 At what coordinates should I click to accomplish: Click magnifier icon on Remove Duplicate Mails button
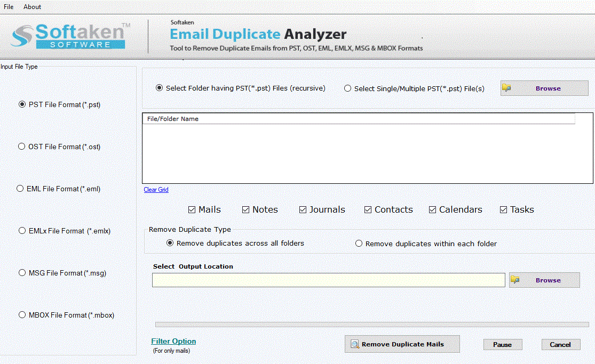pyautogui.click(x=354, y=344)
